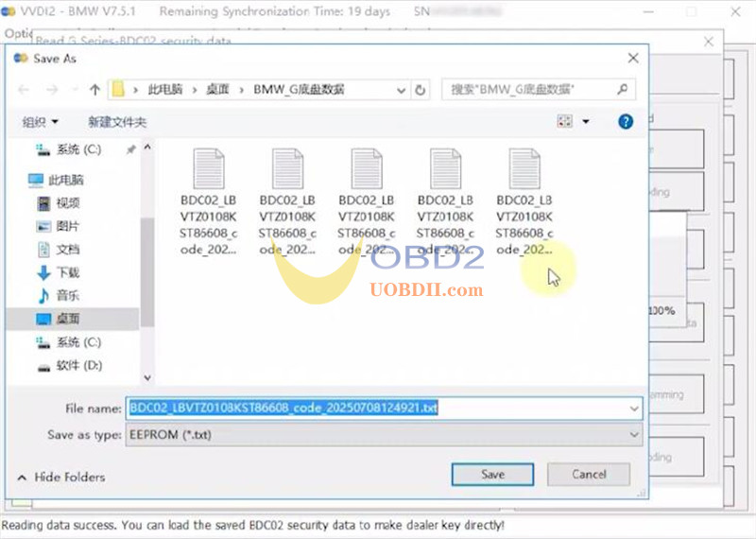Screen dimensions: 756x539
Task: Expand the address bar path dropdown
Action: coord(401,90)
